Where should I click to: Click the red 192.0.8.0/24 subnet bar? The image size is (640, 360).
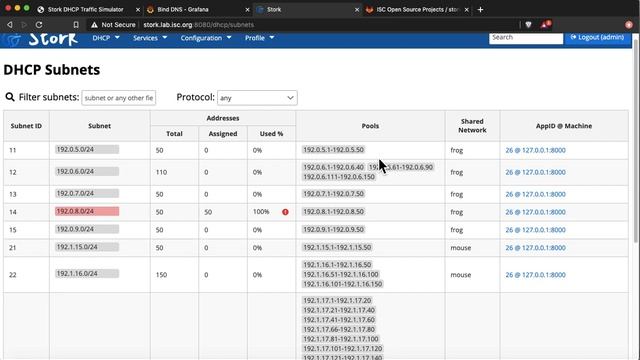87,211
